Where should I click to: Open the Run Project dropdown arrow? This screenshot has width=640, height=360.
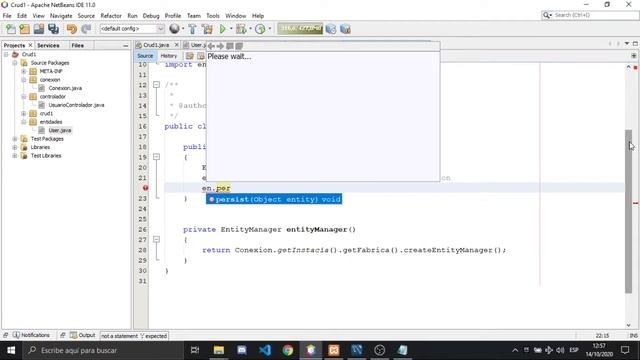[231, 29]
